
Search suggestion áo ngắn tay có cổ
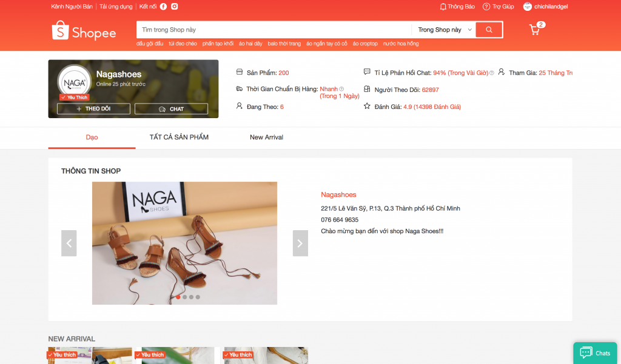pyautogui.click(x=326, y=44)
